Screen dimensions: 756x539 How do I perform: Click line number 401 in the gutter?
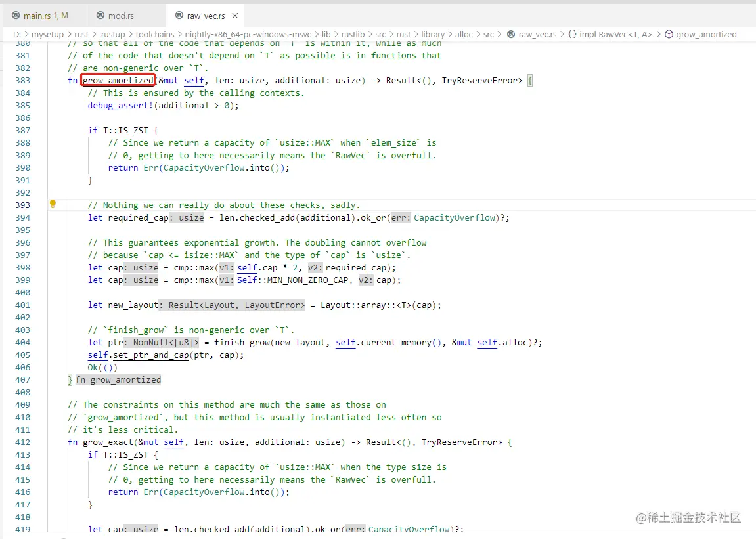click(x=23, y=305)
